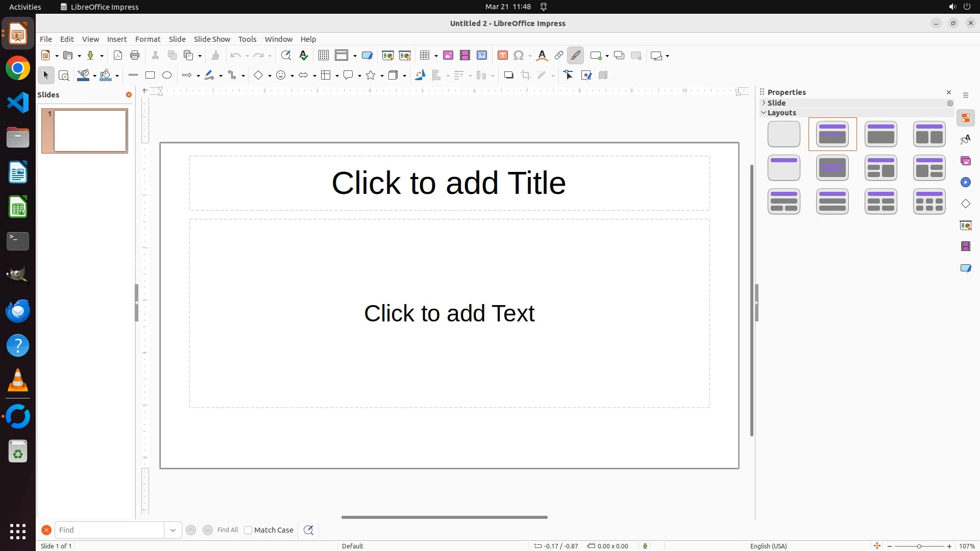Select the slide 1 thumbnail
This screenshot has height=551, width=980.
click(x=90, y=131)
